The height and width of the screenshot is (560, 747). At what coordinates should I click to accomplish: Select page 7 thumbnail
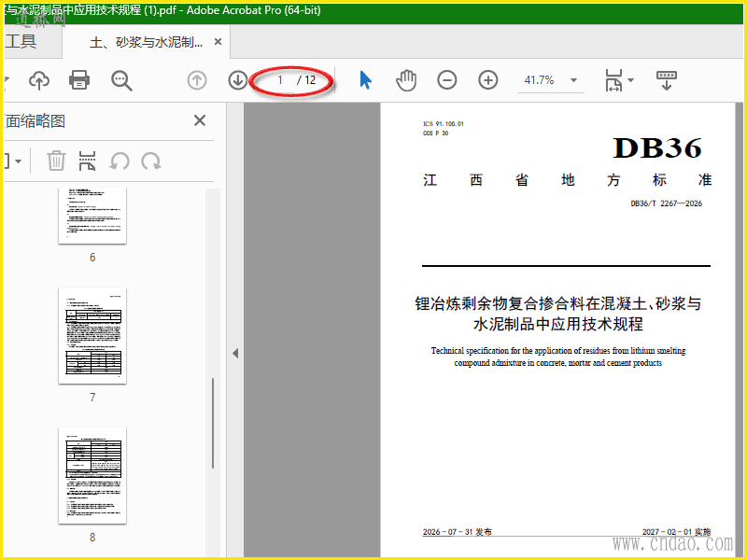[92, 336]
